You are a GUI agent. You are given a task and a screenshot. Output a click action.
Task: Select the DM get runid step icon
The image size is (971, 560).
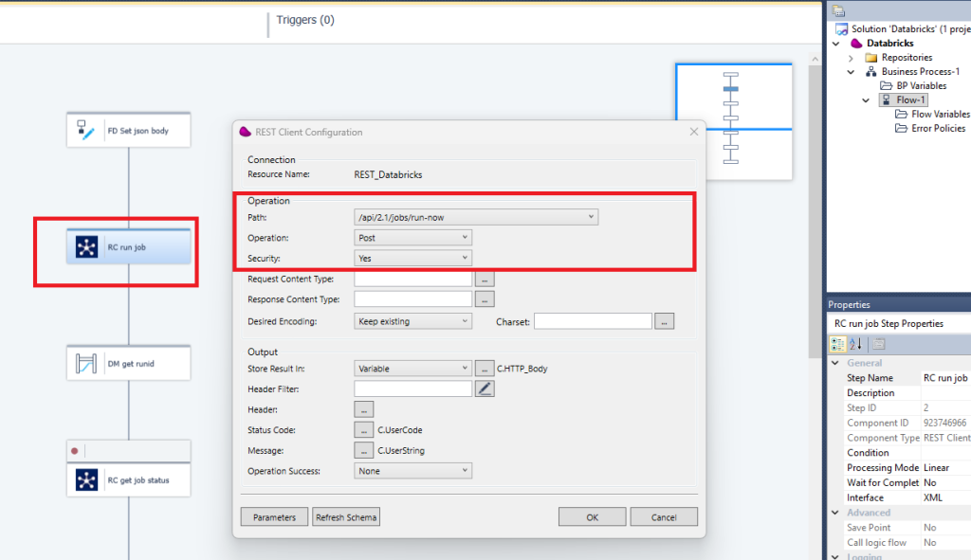86,364
